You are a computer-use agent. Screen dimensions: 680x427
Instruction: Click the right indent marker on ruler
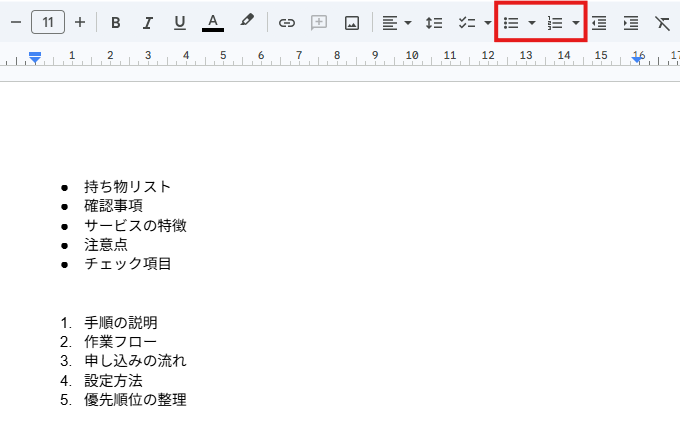[637, 60]
